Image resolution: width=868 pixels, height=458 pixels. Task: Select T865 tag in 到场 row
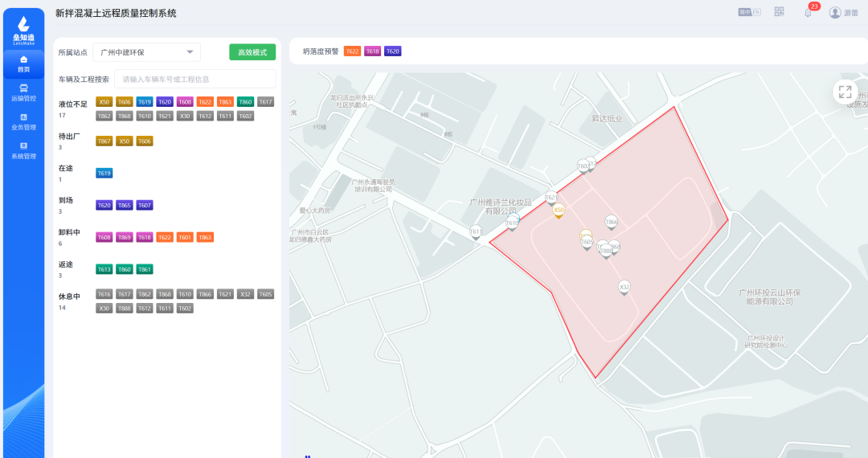point(125,205)
